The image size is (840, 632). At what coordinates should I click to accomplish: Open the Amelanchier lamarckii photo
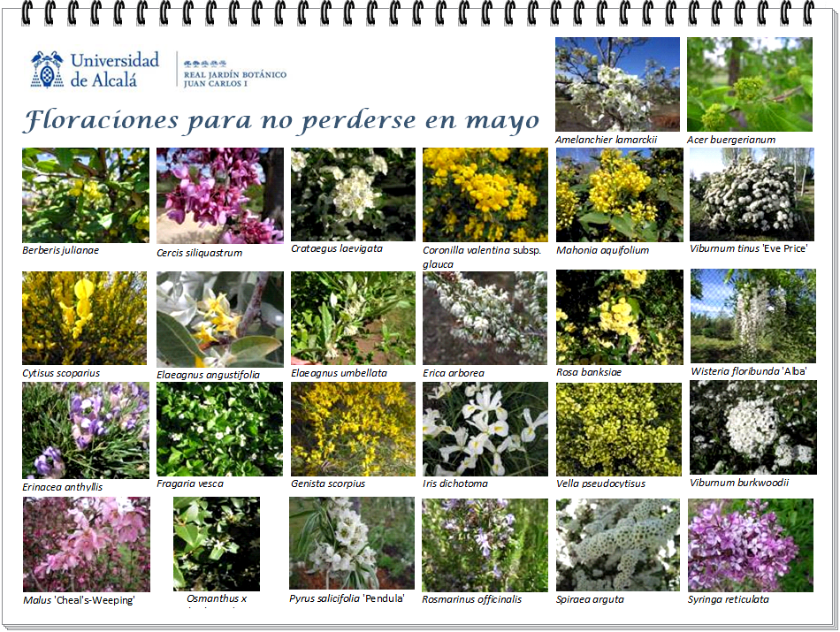pos(617,84)
